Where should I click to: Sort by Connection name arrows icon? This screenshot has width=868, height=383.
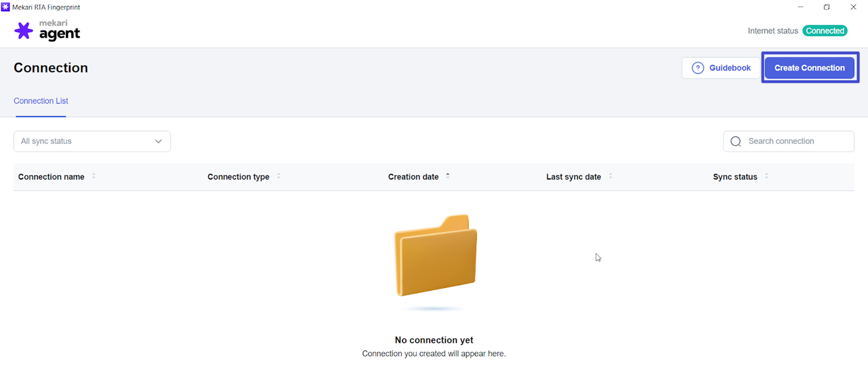[94, 176]
